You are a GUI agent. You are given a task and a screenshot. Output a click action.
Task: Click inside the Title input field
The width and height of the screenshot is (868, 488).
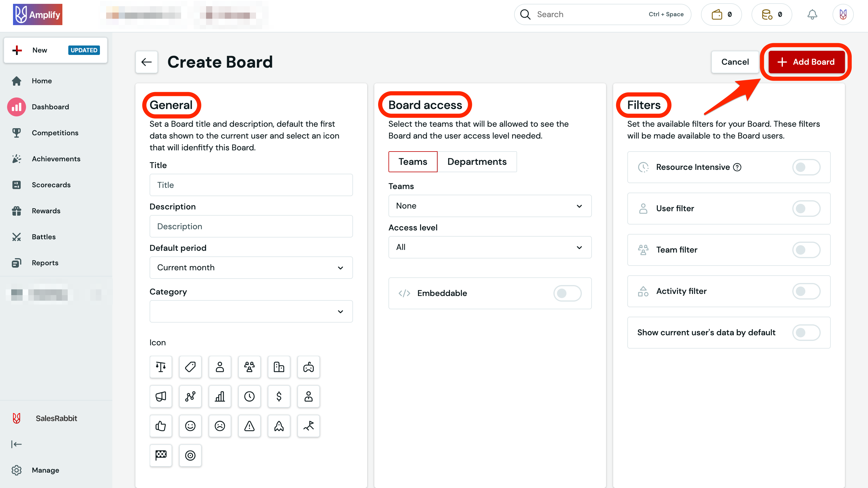251,185
